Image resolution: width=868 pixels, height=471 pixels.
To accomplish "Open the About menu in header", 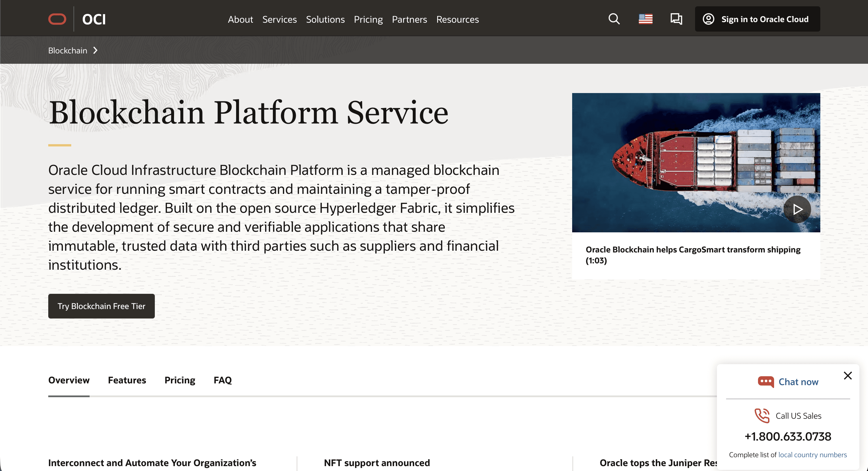I will point(240,20).
